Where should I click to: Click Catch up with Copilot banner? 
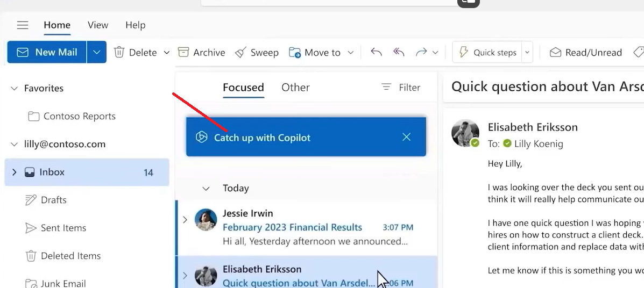306,137
